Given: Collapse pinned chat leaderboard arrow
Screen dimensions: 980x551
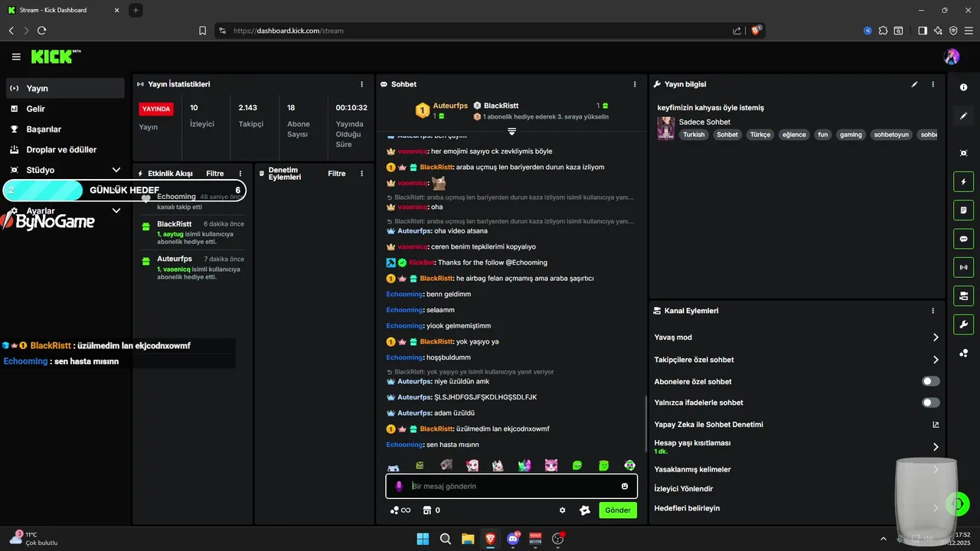Looking at the screenshot, I should coord(512,132).
